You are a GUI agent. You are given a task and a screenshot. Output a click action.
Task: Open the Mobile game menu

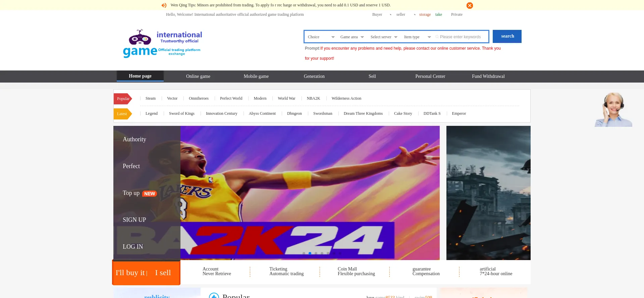(x=256, y=77)
